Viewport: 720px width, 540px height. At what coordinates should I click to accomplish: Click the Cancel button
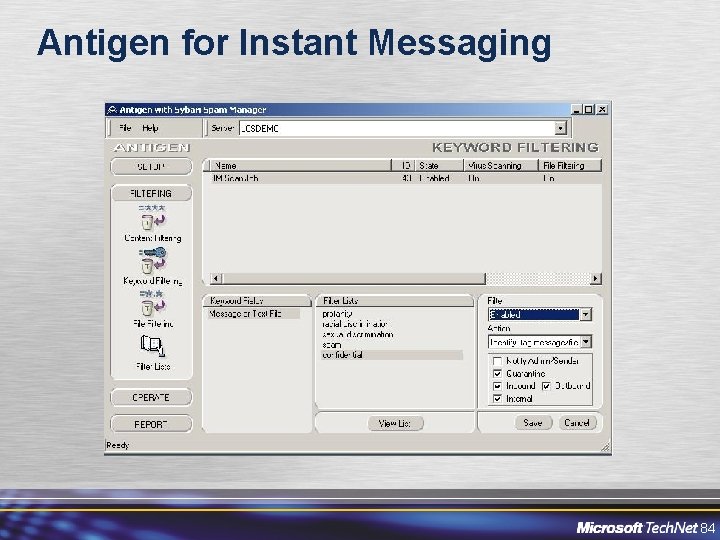(577, 423)
